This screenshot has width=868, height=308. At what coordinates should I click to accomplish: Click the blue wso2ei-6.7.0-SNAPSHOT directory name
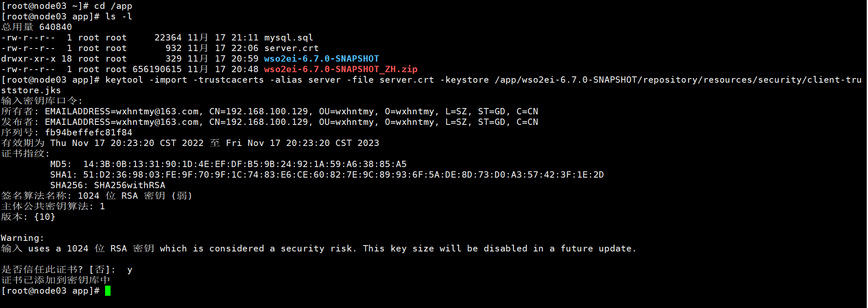[x=322, y=59]
